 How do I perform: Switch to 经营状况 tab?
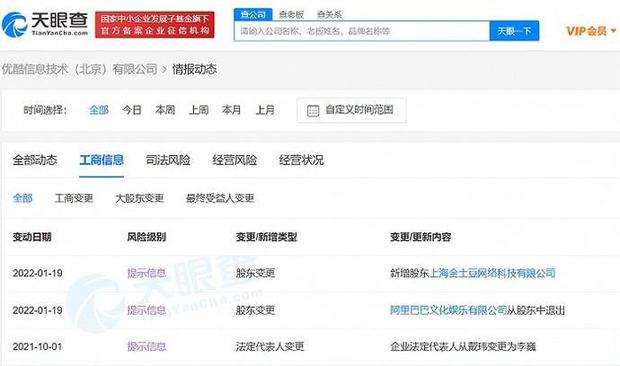click(301, 160)
